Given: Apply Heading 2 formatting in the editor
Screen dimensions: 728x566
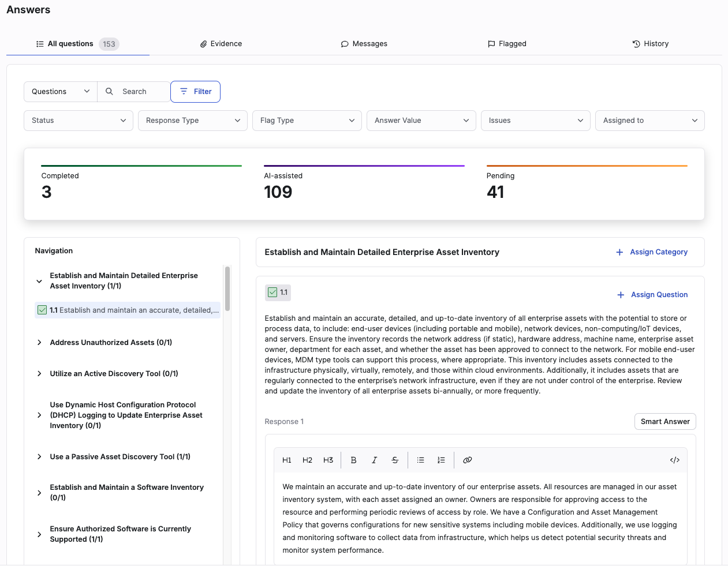Looking at the screenshot, I should [308, 460].
